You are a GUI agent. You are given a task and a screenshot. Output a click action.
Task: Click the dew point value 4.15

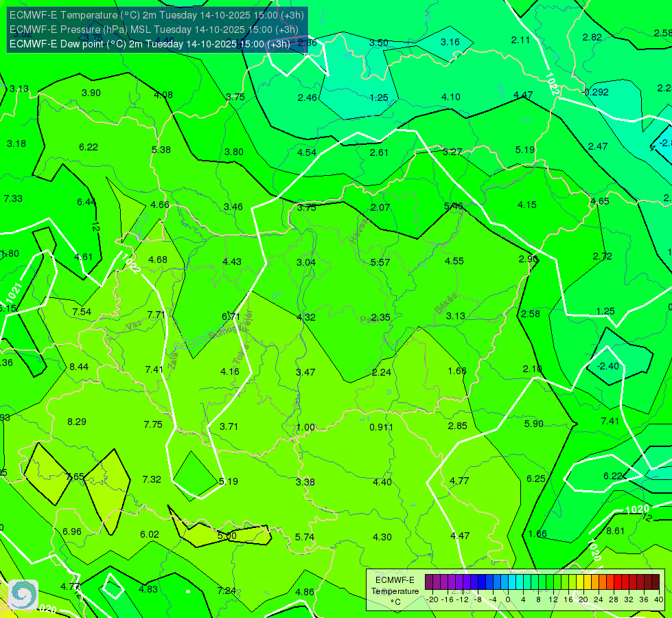527,205
